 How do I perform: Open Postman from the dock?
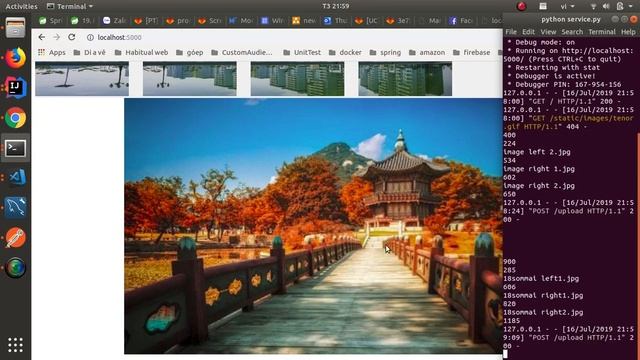pos(16,238)
